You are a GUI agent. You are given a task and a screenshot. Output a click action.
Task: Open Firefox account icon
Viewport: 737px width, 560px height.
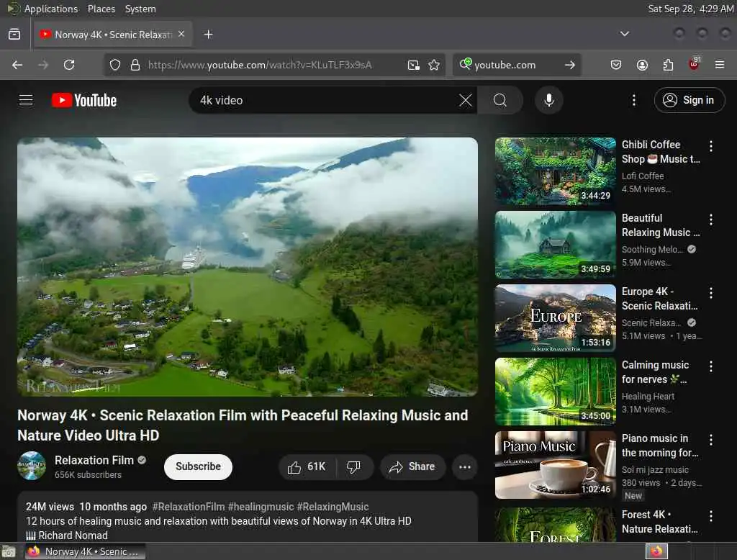click(642, 65)
